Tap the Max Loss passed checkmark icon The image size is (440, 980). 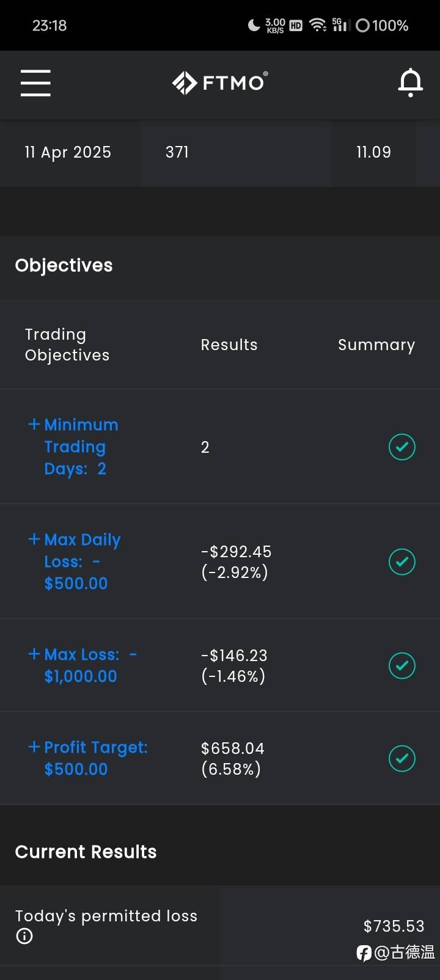click(402, 665)
